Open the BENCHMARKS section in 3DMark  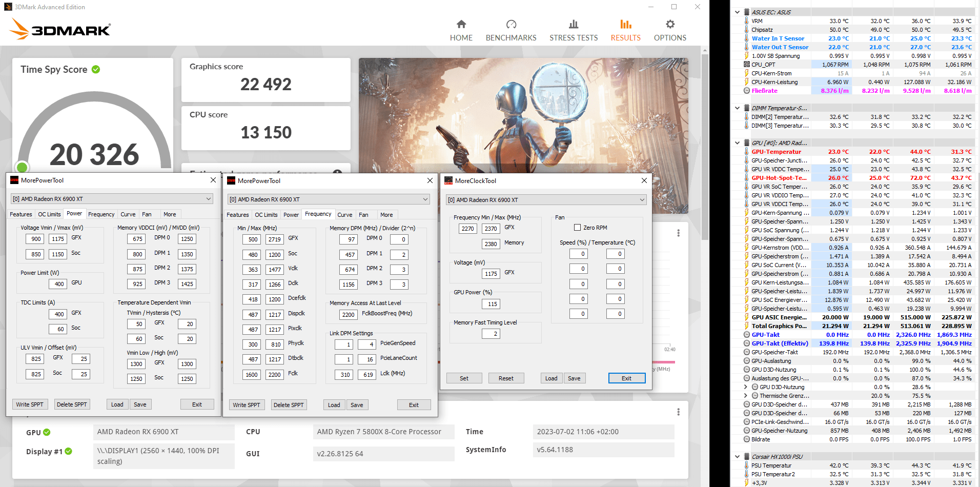(511, 31)
